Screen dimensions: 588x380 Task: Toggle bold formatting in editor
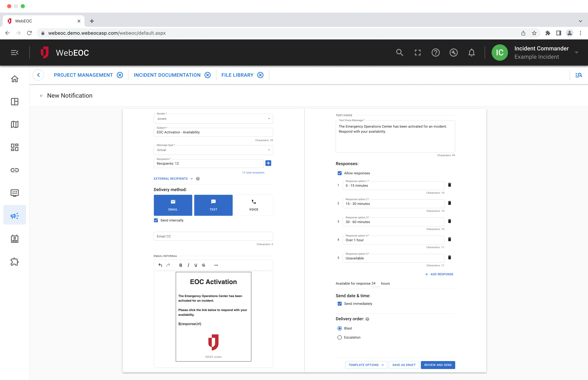pos(181,265)
